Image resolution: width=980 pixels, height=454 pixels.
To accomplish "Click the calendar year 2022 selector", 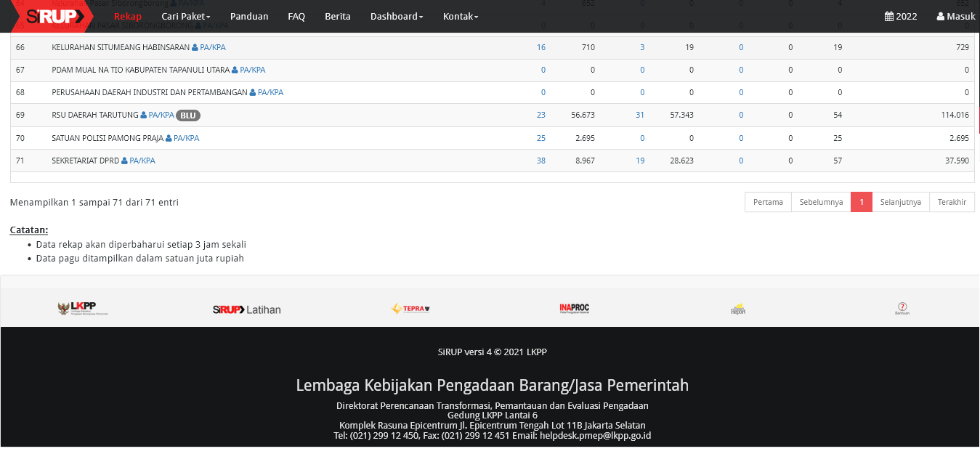I will tap(900, 16).
